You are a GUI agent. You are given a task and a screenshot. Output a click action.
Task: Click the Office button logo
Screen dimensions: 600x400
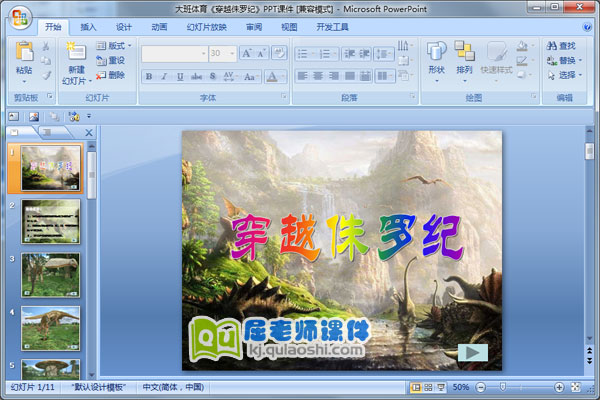21,20
